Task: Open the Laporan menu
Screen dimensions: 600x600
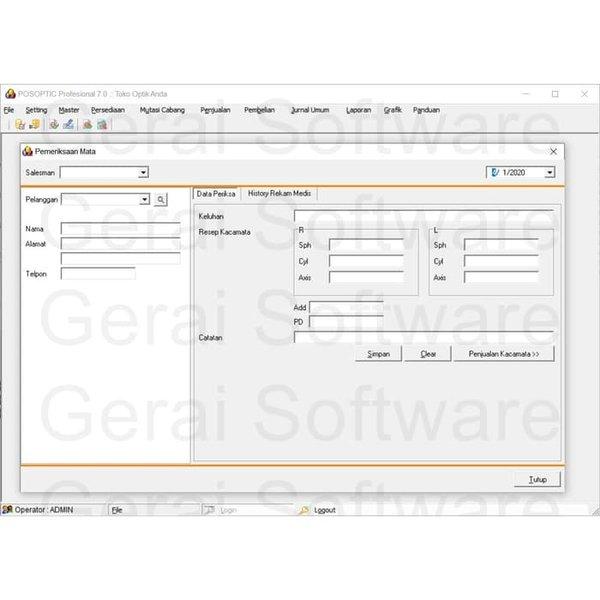Action: click(x=358, y=110)
